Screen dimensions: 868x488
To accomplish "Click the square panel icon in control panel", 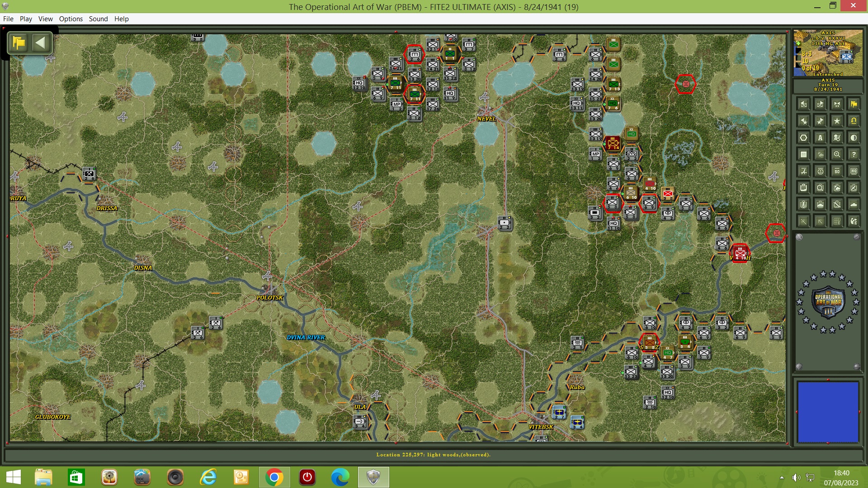I will tap(803, 155).
